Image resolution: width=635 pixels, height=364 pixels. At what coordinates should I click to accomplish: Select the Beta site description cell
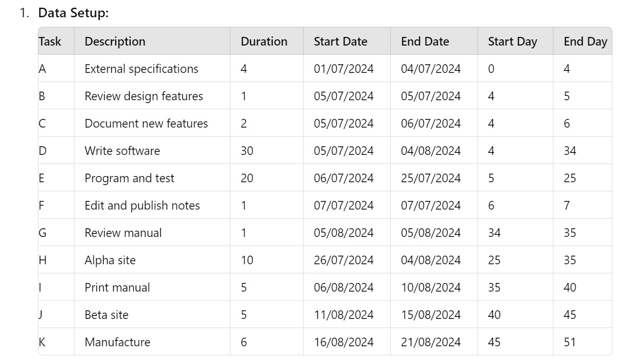[107, 315]
